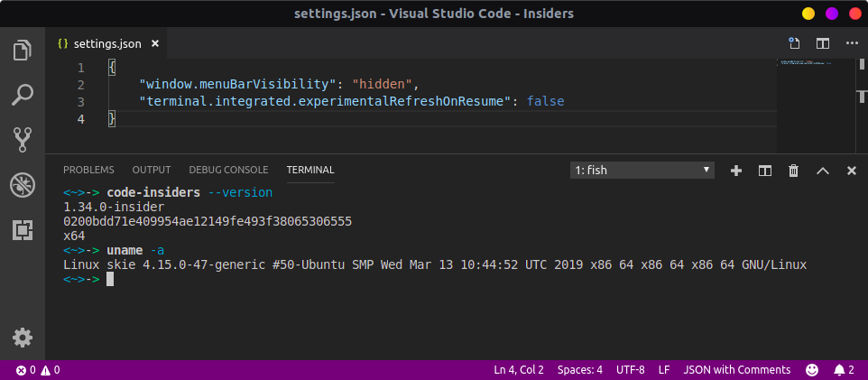Click 'Ln 4, Col 2' in status bar
868x380 pixels.
coord(519,370)
